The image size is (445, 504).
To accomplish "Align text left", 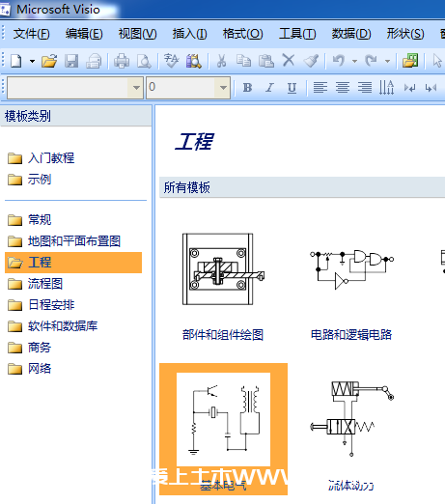I will pyautogui.click(x=320, y=88).
